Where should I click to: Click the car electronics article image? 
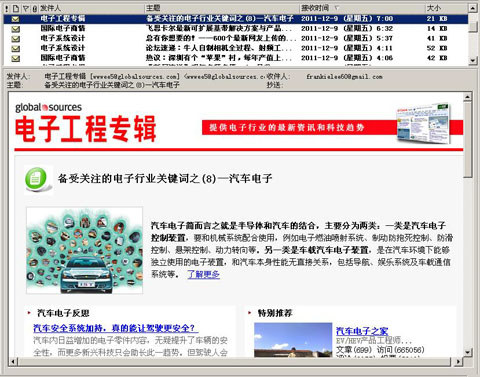point(85,251)
